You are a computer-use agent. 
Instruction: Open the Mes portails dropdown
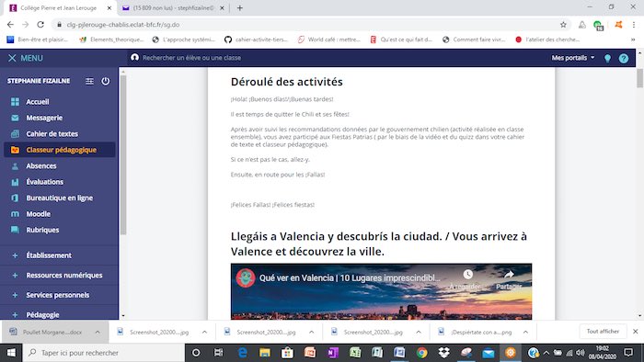(573, 58)
